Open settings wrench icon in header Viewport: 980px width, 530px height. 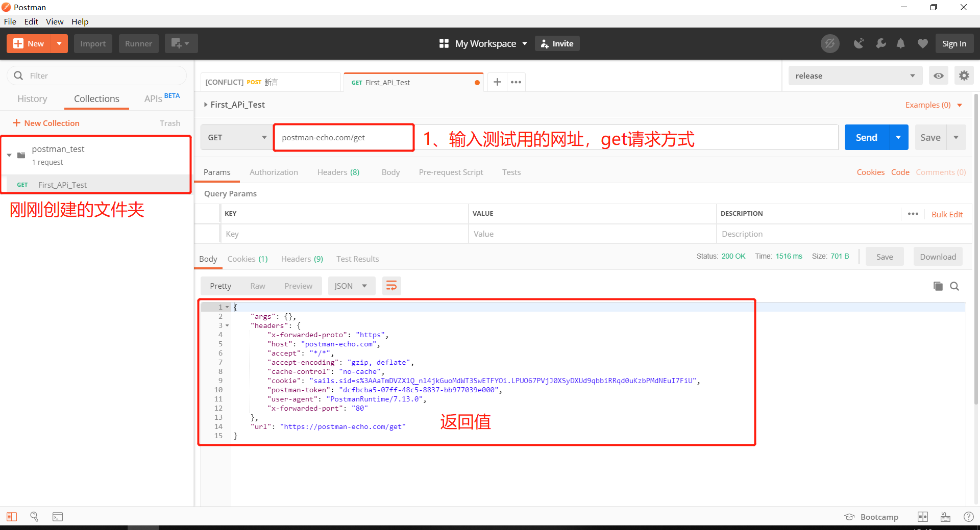(880, 44)
